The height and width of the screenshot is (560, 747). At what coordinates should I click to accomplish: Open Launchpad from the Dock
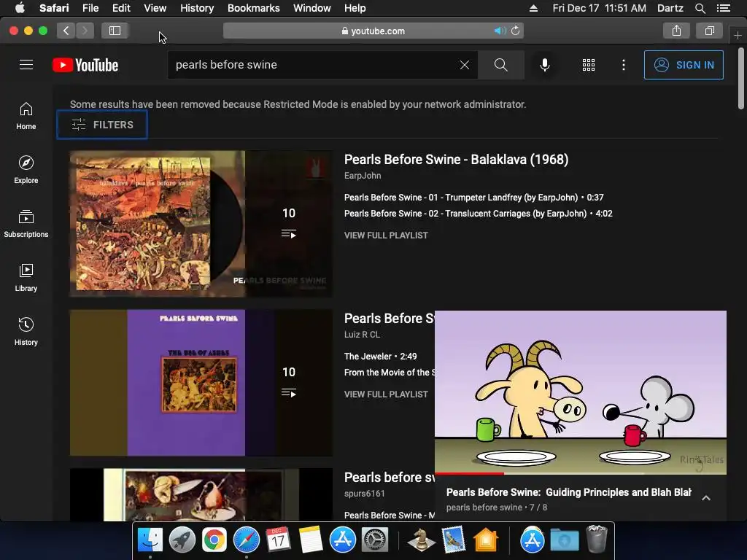(x=182, y=540)
